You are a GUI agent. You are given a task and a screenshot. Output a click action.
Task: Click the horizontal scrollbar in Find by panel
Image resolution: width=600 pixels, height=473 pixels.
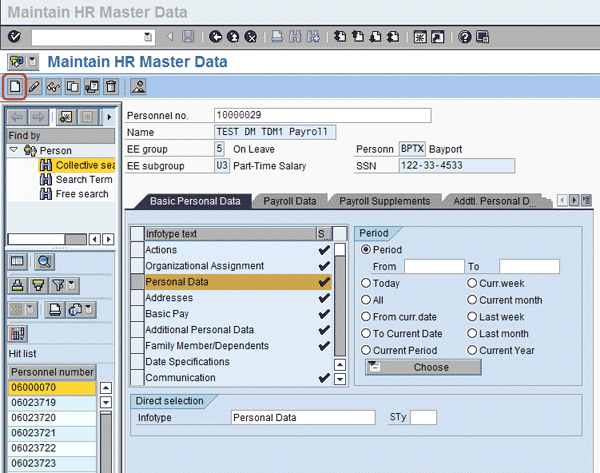point(50,239)
